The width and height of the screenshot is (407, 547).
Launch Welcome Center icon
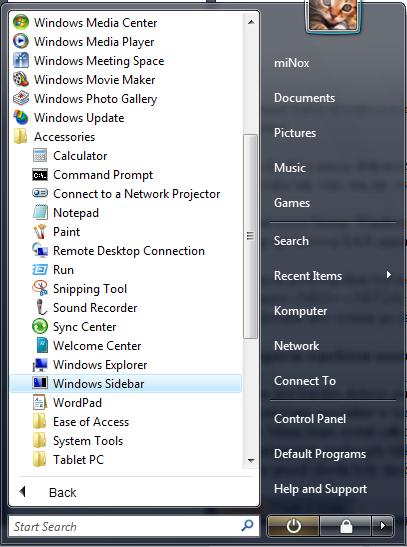(42, 345)
